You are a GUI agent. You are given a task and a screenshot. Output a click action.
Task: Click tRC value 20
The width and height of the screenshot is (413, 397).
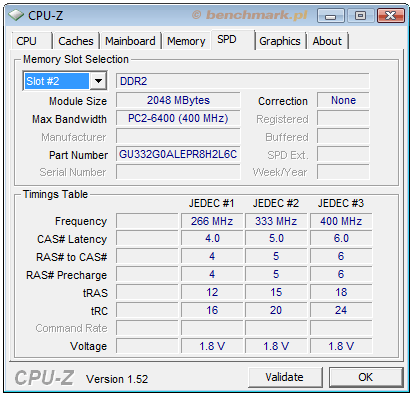coord(276,310)
